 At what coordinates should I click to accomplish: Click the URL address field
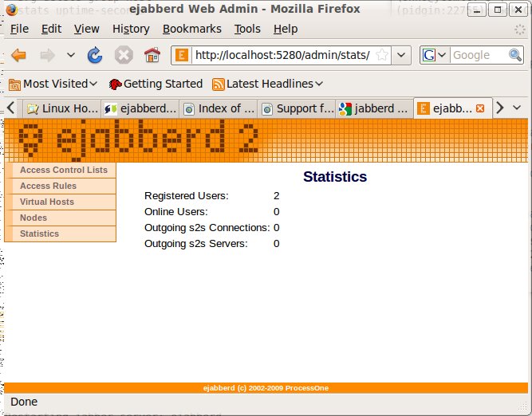282,55
